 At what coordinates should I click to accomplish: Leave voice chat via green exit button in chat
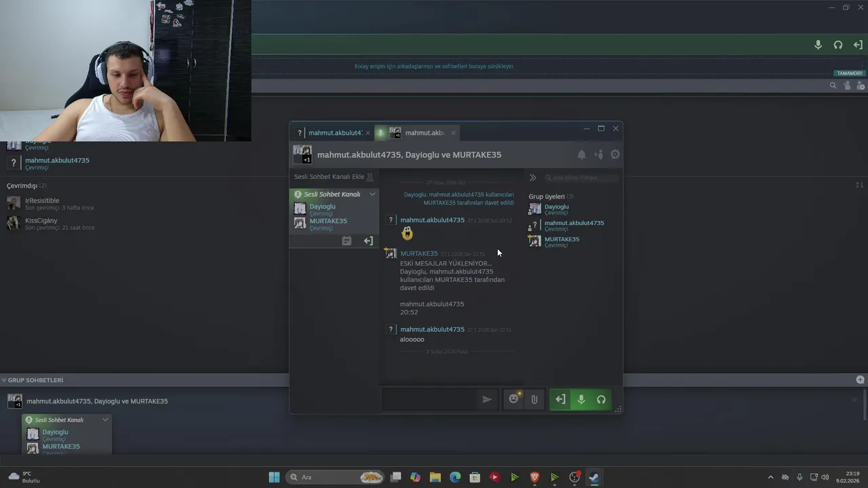560,399
